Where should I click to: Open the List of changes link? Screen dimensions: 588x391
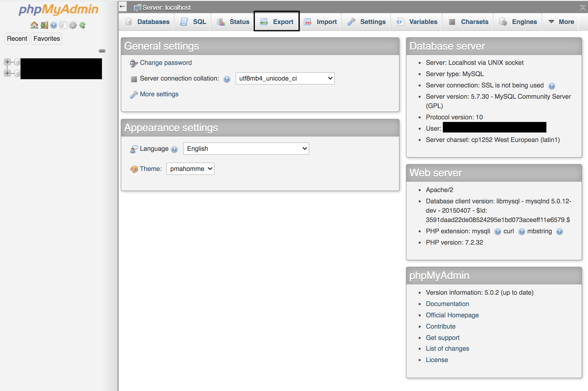coord(447,349)
